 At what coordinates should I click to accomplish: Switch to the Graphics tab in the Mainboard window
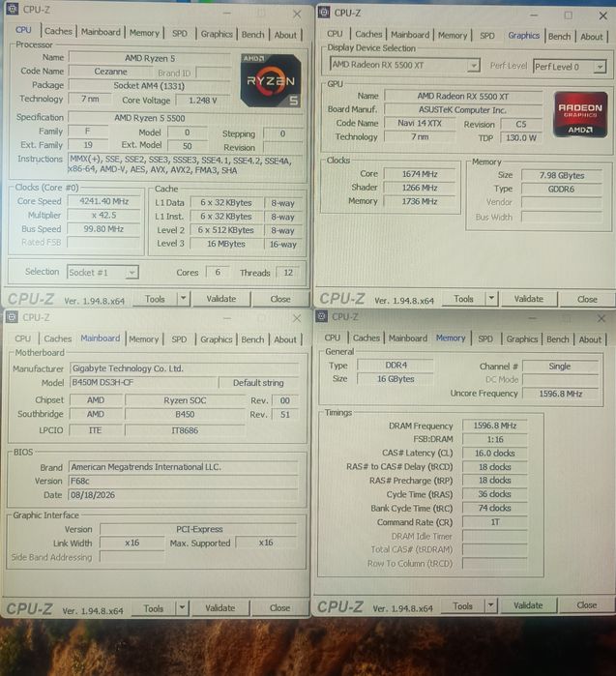click(217, 339)
